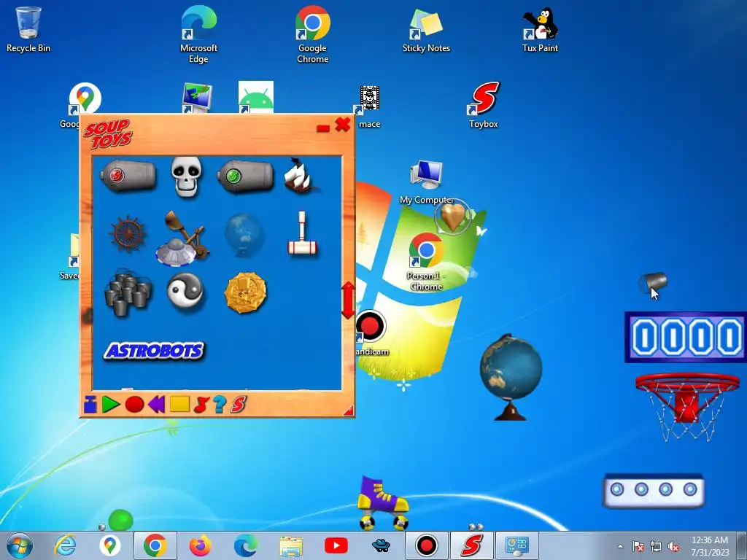
Task: Minimize the Soup Toys toybox
Action: click(x=323, y=128)
